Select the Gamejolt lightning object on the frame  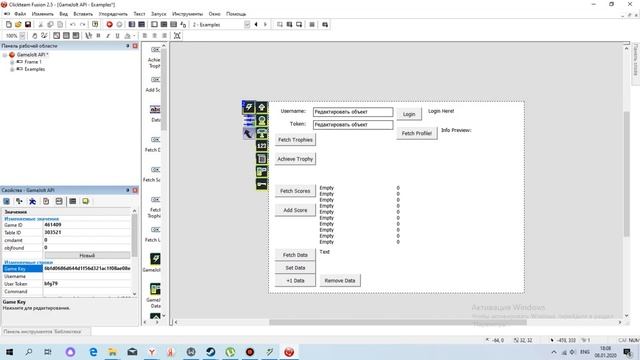[x=249, y=107]
